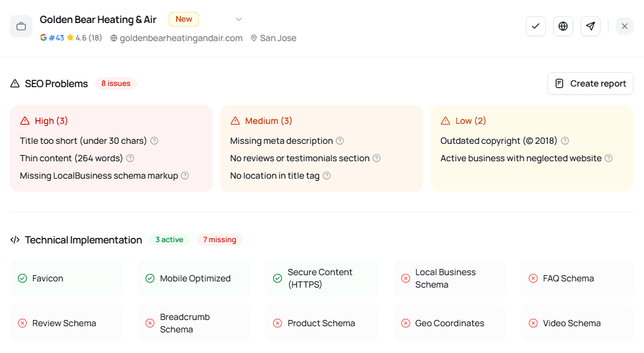Image resolution: width=644 pixels, height=353 pixels.
Task: Click the checkmark icon button in header
Action: 536,26
